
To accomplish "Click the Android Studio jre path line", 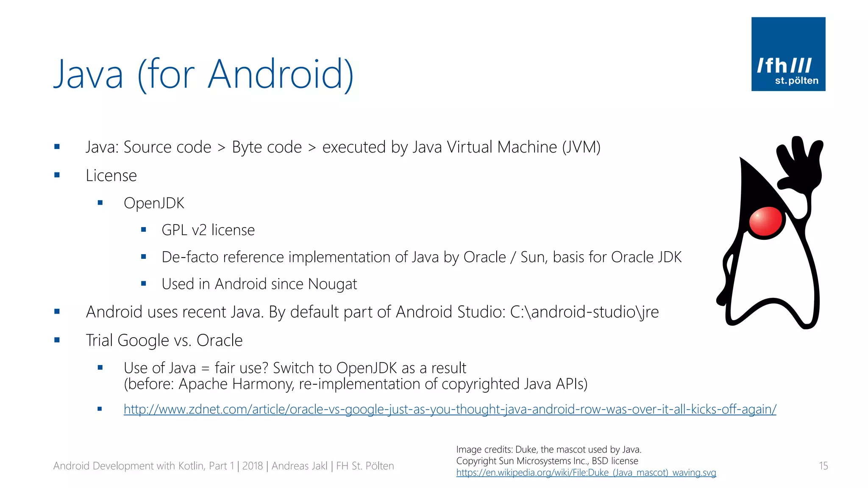I will click(372, 312).
